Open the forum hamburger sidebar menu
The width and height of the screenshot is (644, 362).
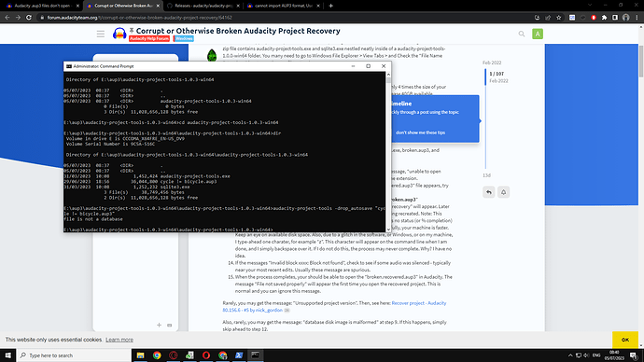101,35
